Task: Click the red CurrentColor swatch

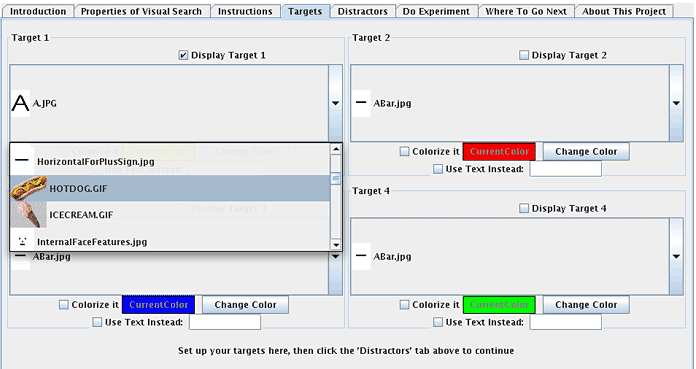Action: [x=499, y=151]
